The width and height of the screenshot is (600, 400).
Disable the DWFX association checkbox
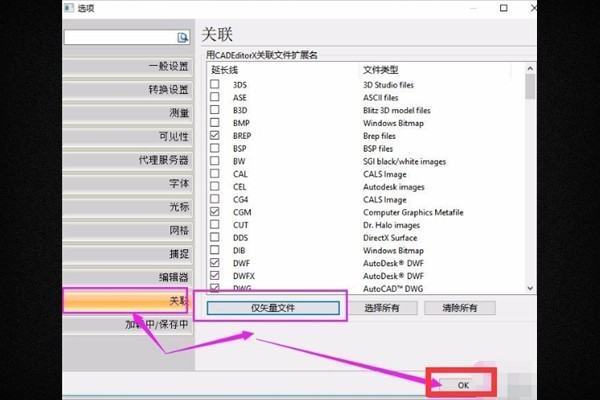(x=215, y=275)
